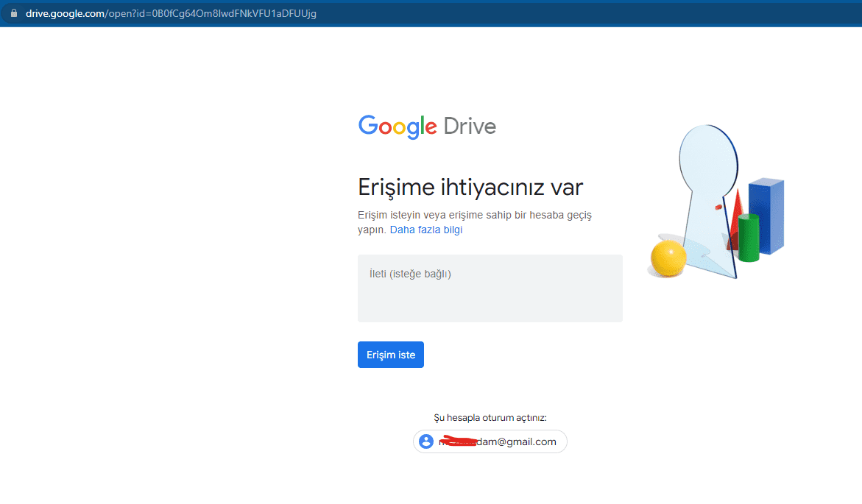The image size is (862, 504).
Task: Click the Google Drive logo
Action: coord(427,127)
